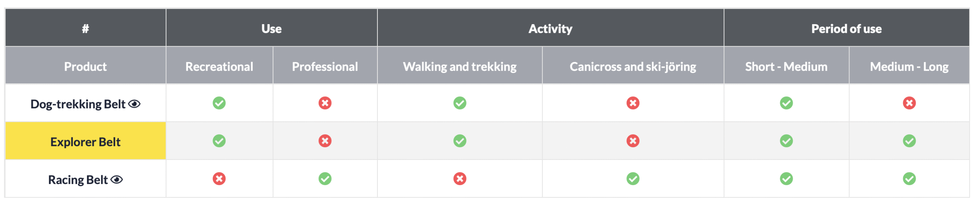Click Racing Belt's red Walking and trekking cross
980x210 pixels.
(460, 179)
